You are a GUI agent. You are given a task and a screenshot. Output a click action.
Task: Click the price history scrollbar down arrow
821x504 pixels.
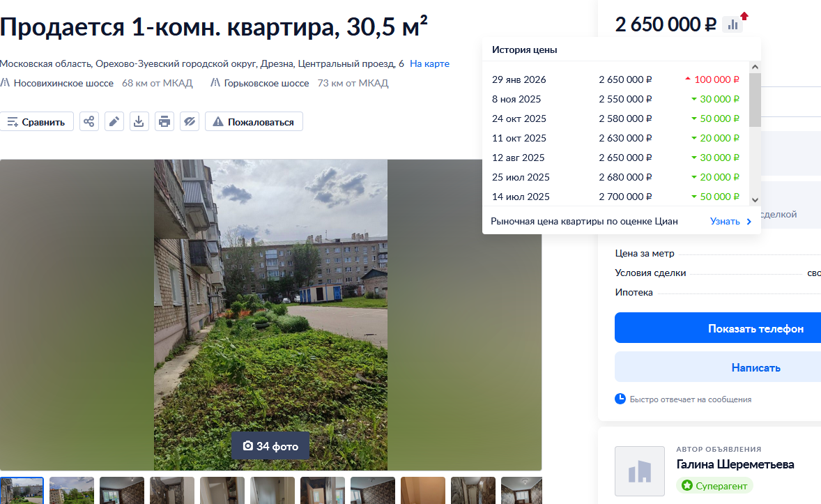(x=755, y=199)
